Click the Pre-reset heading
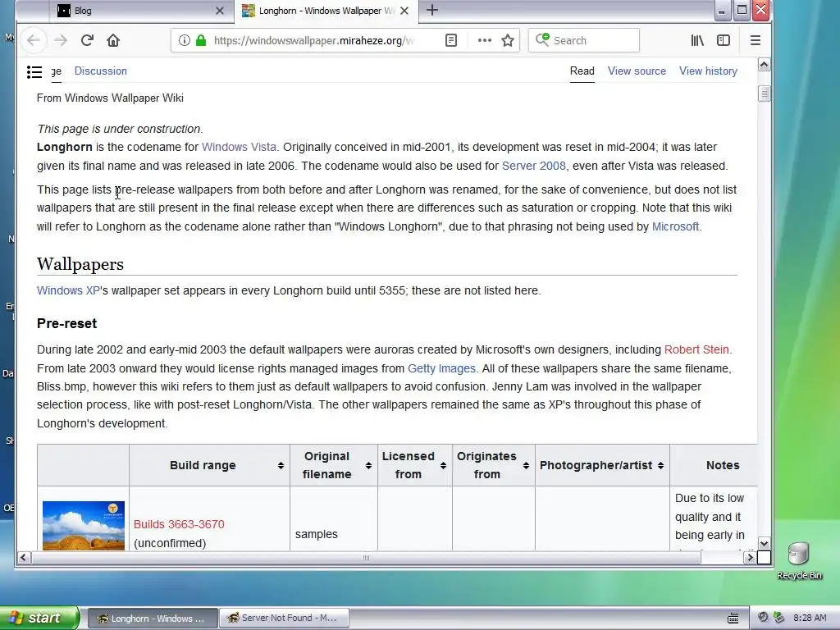The height and width of the screenshot is (630, 840). click(67, 323)
